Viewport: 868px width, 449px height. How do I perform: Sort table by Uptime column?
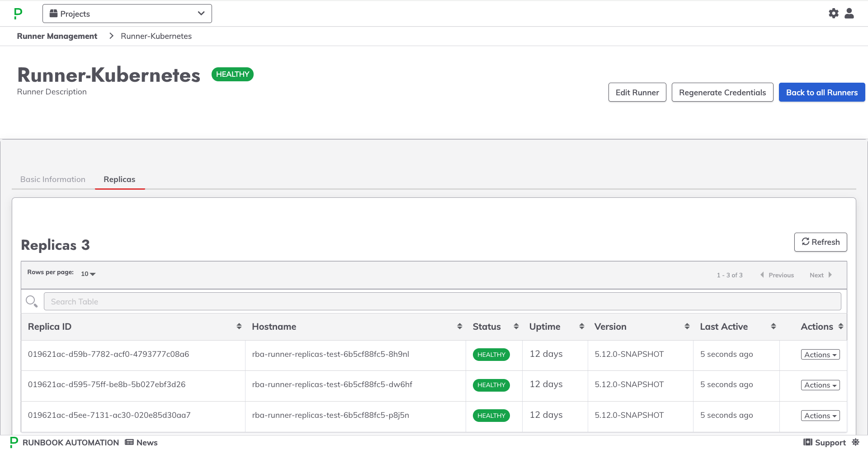pos(581,327)
